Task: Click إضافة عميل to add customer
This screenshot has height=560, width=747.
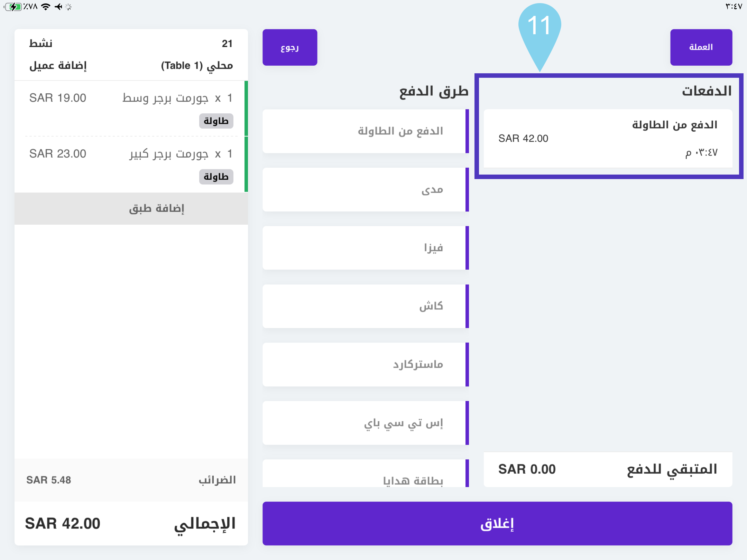Action: [58, 65]
